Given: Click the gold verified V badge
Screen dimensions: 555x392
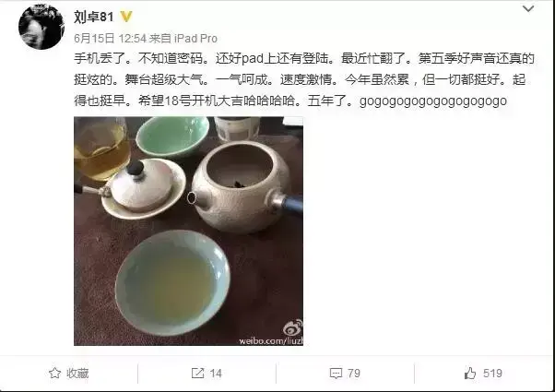Looking at the screenshot, I should [126, 17].
